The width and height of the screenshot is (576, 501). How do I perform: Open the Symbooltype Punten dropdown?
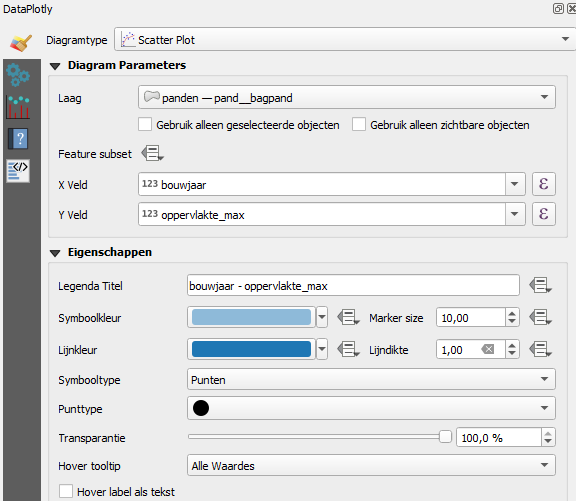371,379
